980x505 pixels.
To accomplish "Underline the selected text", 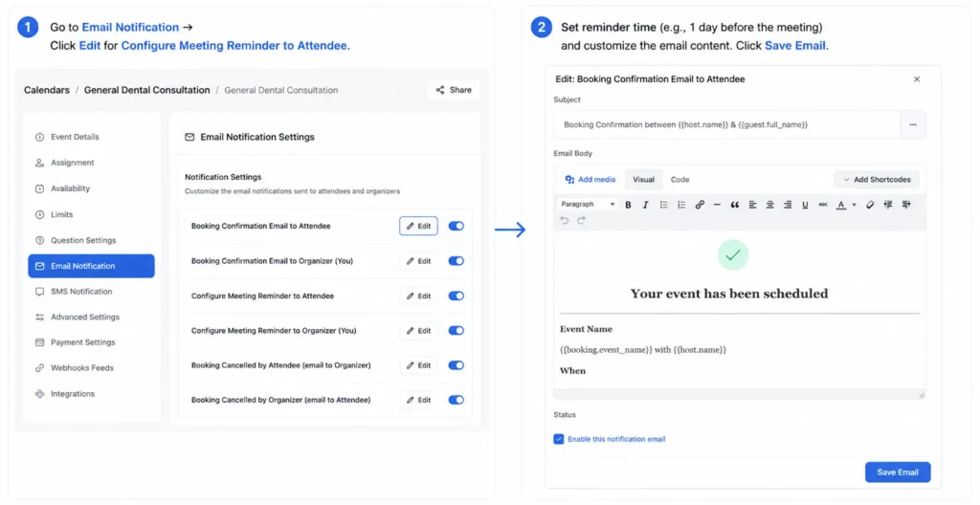I will pos(805,205).
